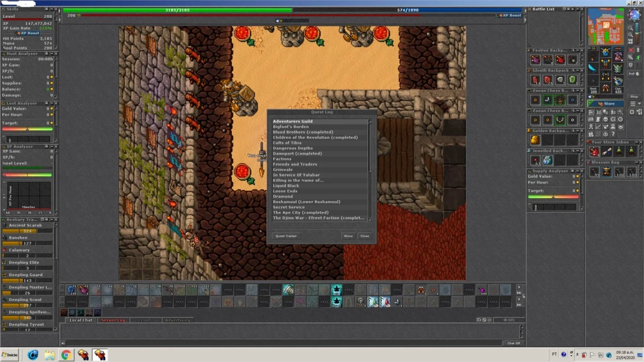Open the Store button in sidebar
The image size is (644, 362).
605,104
